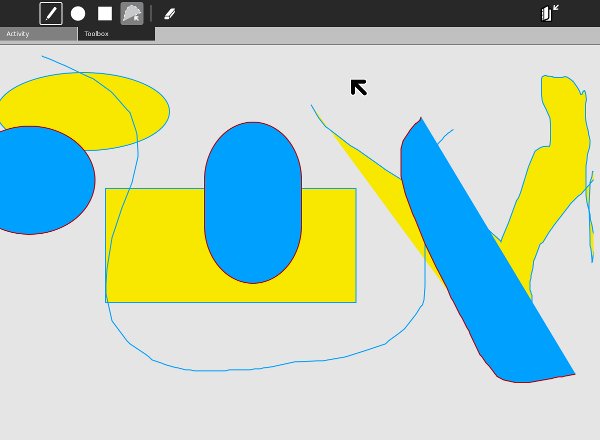Select the Circle shape tool

click(x=78, y=14)
